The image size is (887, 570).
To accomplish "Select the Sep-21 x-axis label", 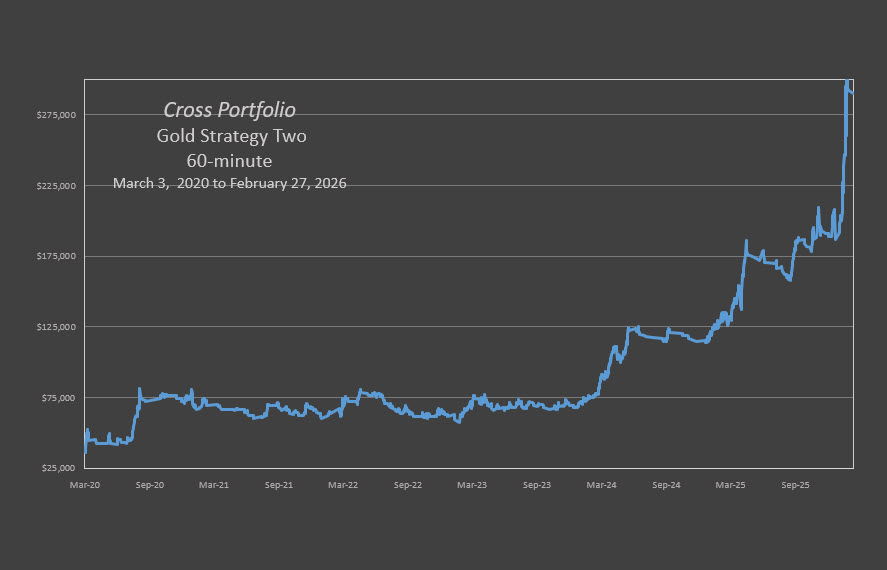I will [x=279, y=485].
